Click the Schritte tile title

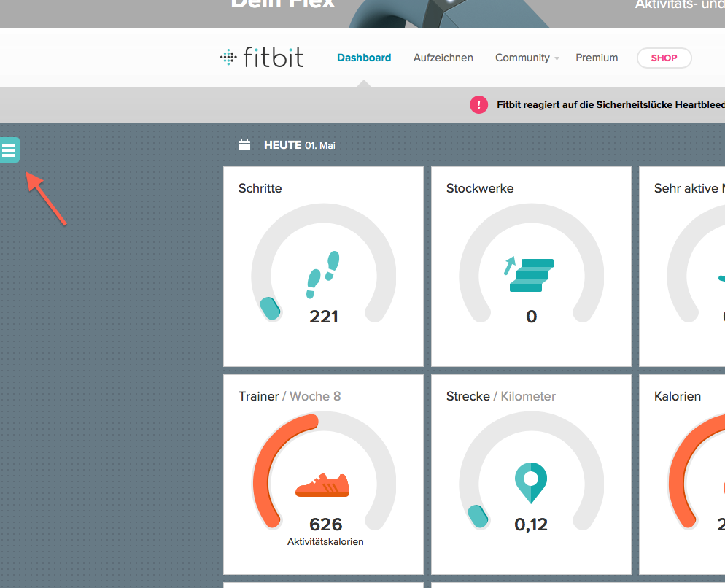tap(260, 188)
